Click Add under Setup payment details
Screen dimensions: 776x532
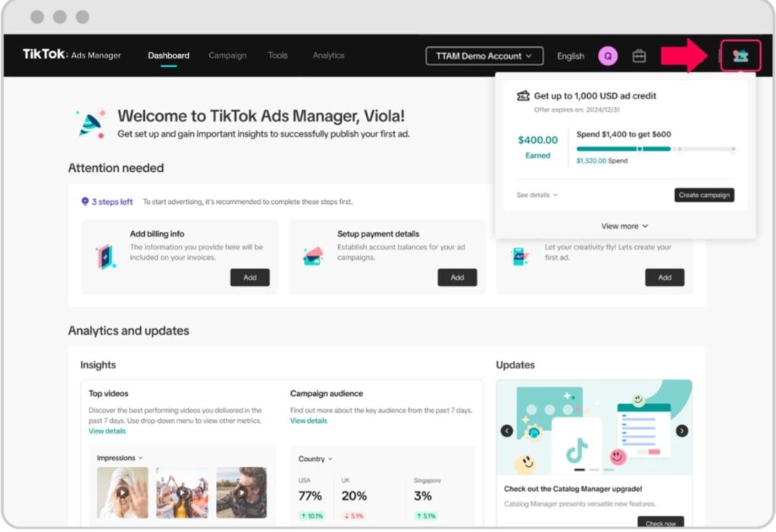pyautogui.click(x=457, y=277)
